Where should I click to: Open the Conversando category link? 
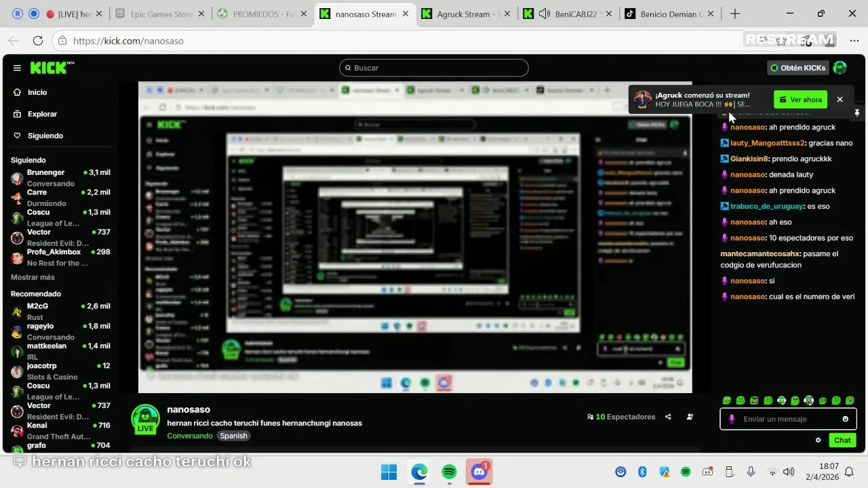pyautogui.click(x=190, y=436)
